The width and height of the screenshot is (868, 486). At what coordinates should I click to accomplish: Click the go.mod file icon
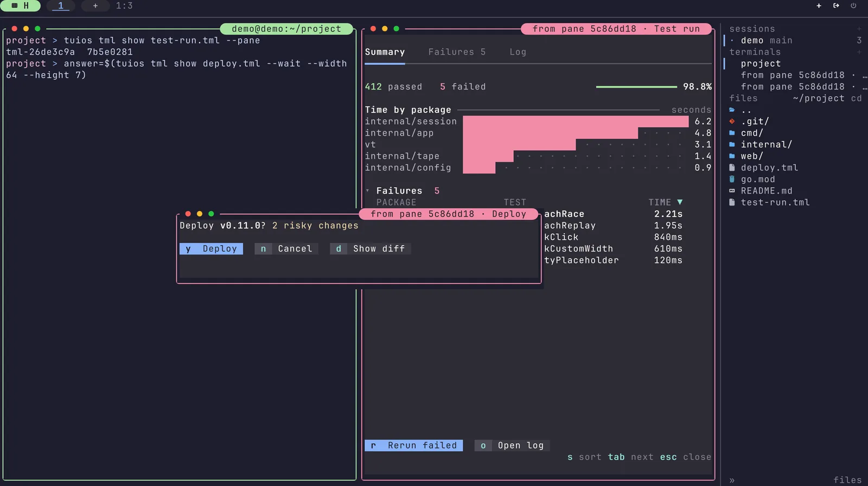coord(732,180)
